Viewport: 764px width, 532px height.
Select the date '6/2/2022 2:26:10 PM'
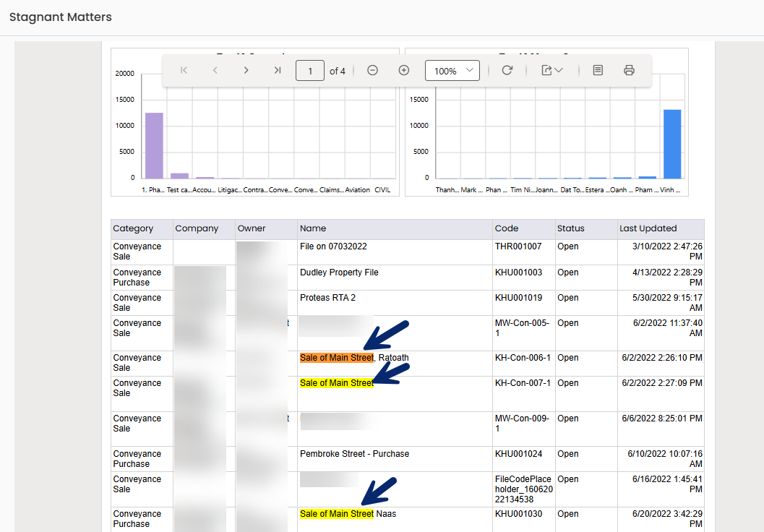[662, 358]
